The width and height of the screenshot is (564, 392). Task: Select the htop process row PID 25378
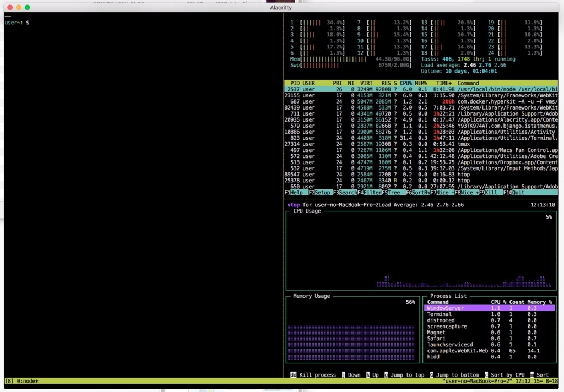click(421, 181)
